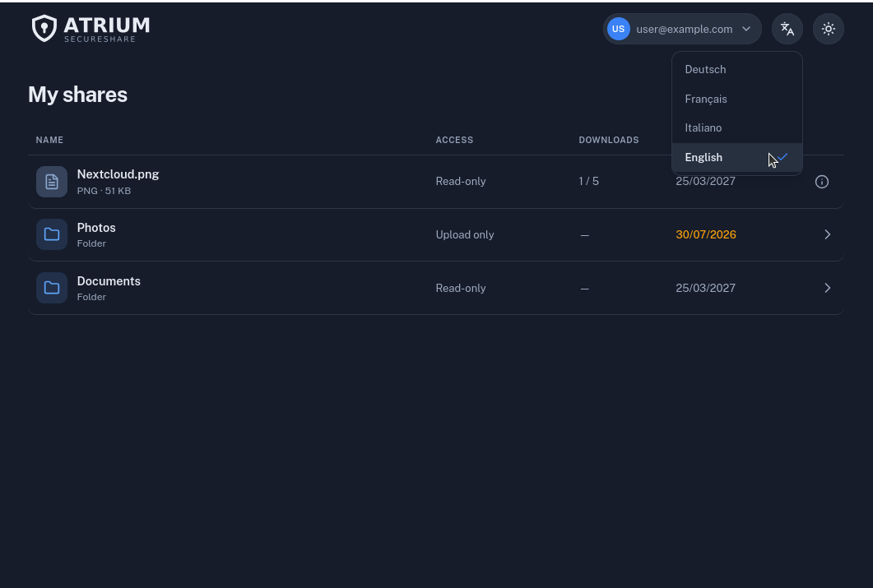
Task: Open info for Nextcloud.png share
Action: tap(821, 182)
